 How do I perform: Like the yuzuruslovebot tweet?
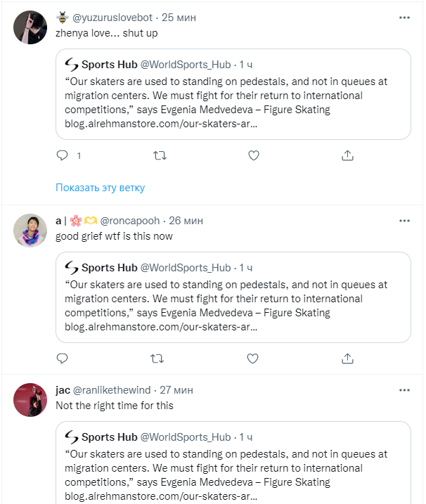point(254,155)
